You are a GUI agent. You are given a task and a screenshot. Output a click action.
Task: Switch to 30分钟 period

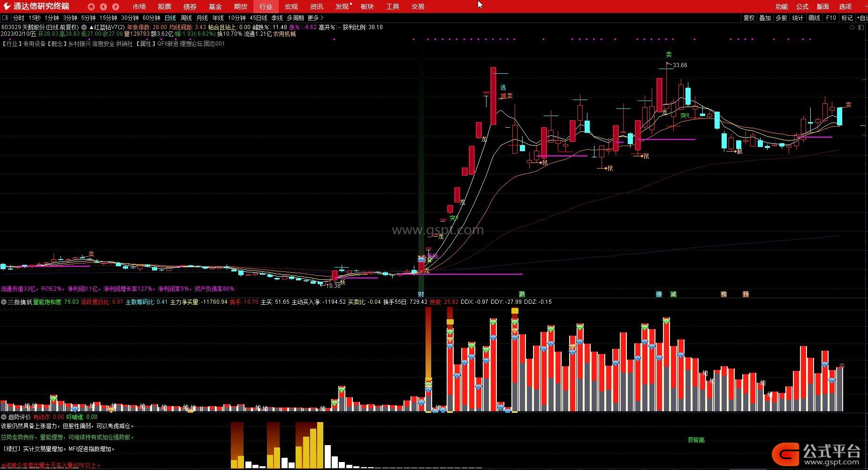pyautogui.click(x=130, y=18)
